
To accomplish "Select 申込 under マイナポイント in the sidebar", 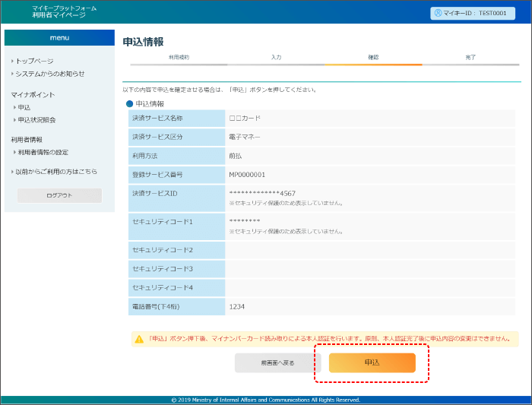I will point(24,107).
